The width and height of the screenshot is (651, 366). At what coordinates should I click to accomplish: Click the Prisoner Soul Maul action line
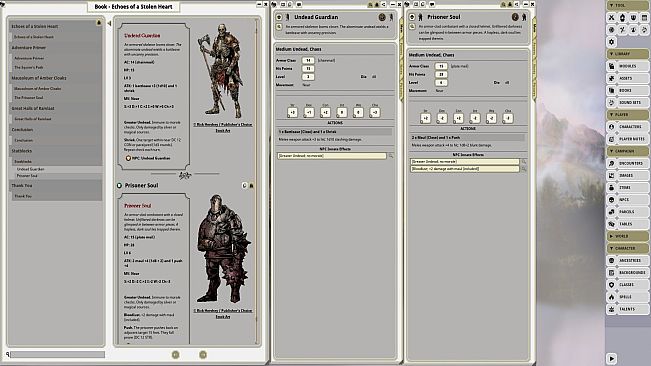pos(467,137)
